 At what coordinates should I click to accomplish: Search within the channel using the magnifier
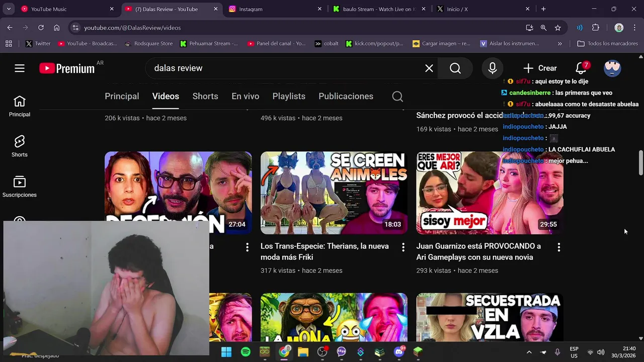397,96
